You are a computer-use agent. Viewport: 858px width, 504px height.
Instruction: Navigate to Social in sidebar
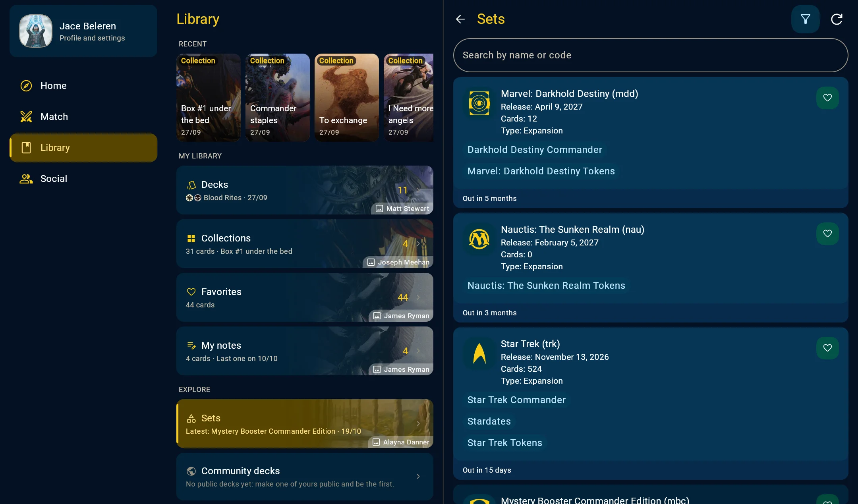[x=83, y=179]
